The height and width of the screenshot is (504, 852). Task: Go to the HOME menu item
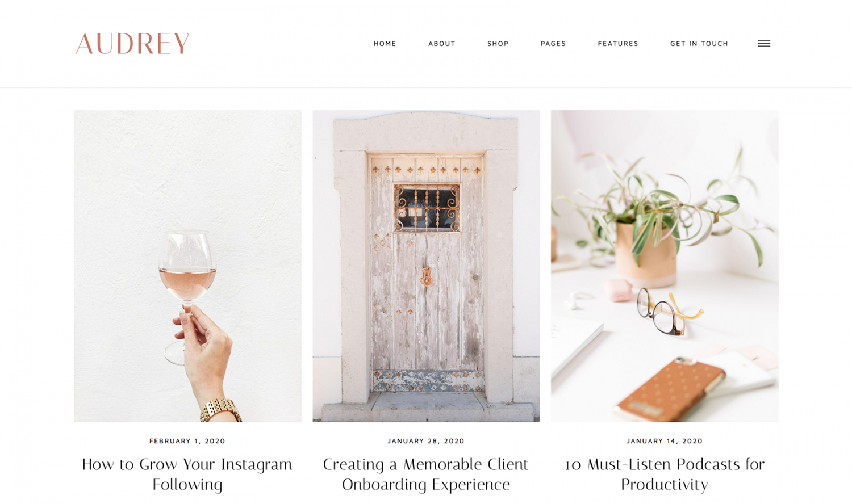pos(385,44)
